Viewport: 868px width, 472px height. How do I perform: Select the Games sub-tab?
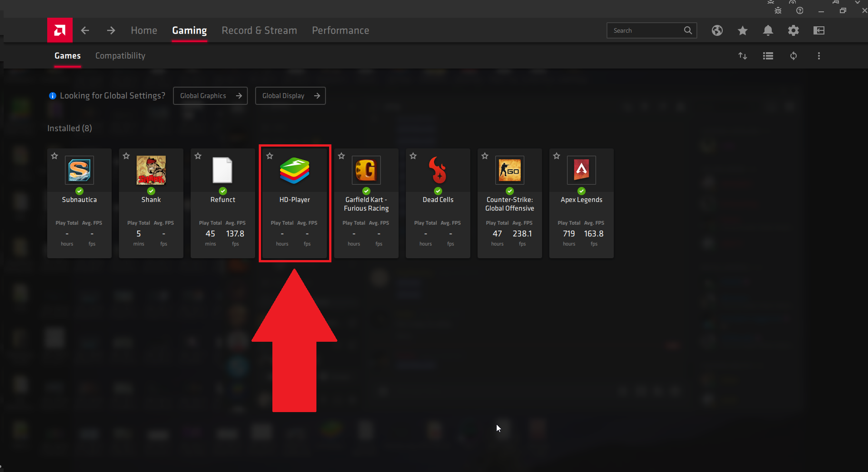click(68, 56)
